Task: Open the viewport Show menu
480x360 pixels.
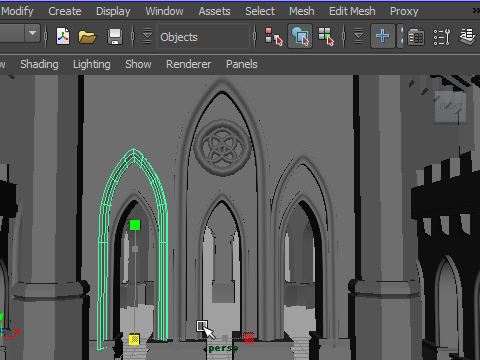Action: click(x=138, y=64)
